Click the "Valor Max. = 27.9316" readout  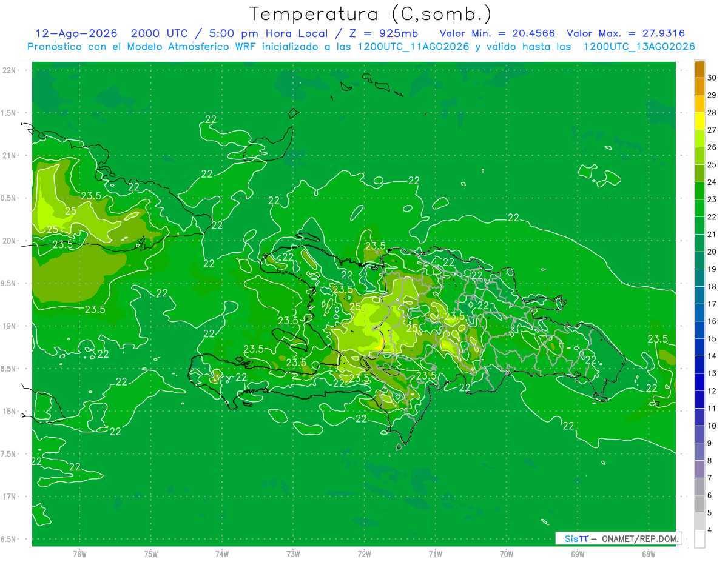[x=626, y=33]
